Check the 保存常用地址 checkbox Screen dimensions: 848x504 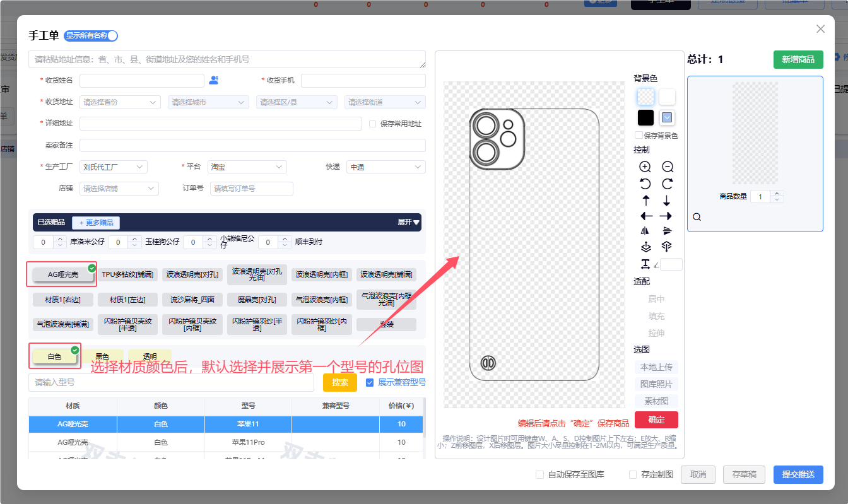click(x=372, y=124)
